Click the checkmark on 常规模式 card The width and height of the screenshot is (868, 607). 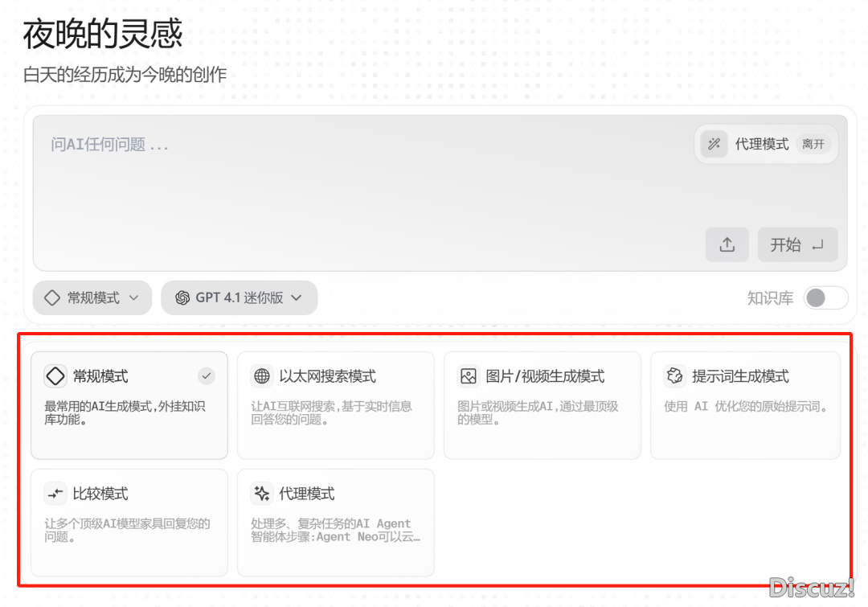[207, 376]
